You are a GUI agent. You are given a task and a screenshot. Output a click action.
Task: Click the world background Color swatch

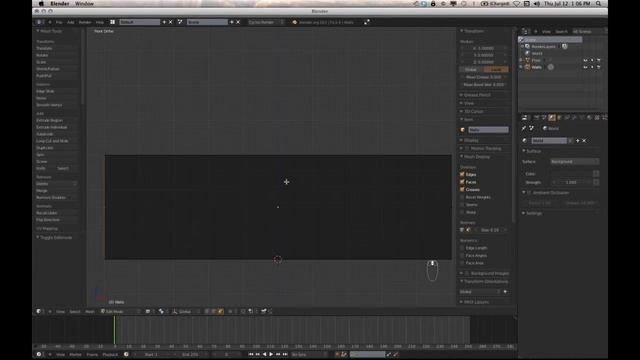(x=571, y=174)
